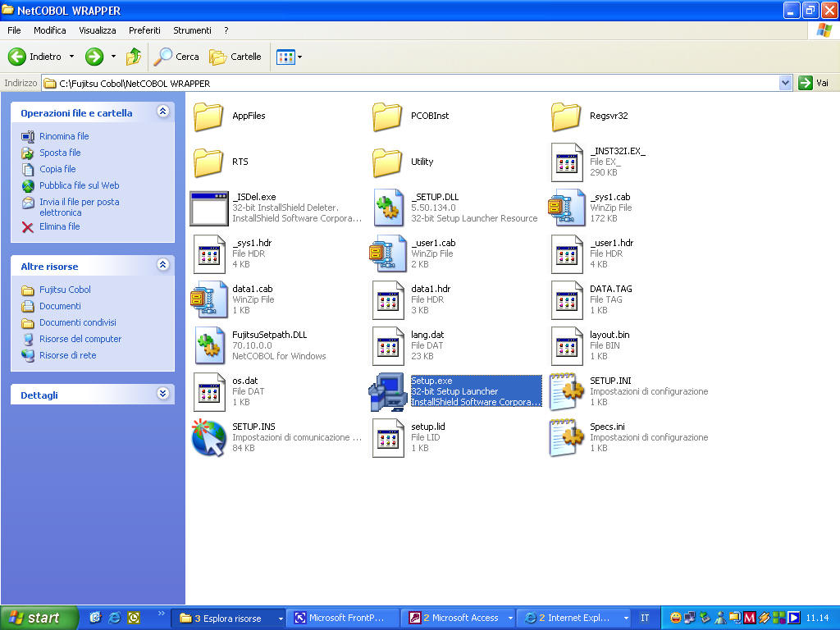Toggle the Cartelle folders pane
The height and width of the screenshot is (630, 840).
[x=235, y=57]
